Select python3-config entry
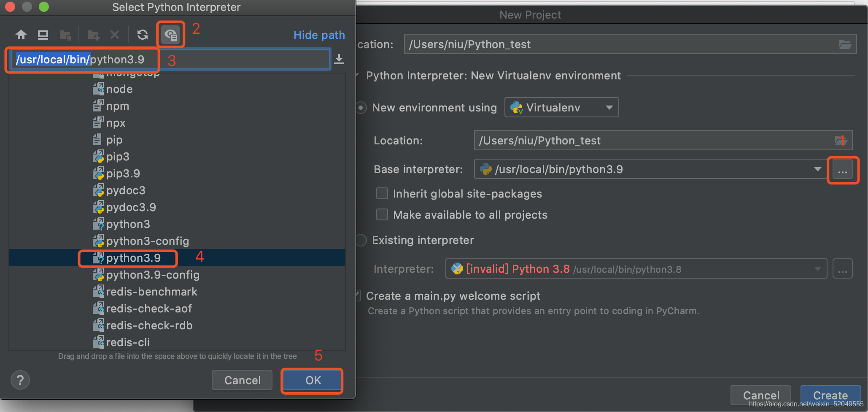The image size is (868, 412). (177, 241)
